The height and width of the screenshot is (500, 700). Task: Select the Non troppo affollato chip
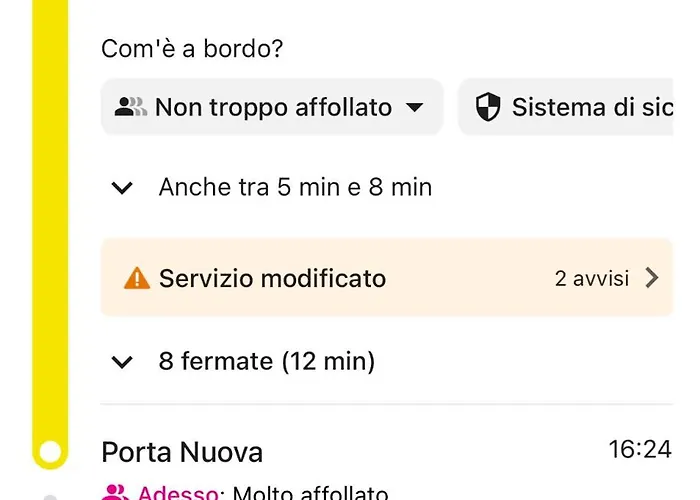click(x=272, y=107)
